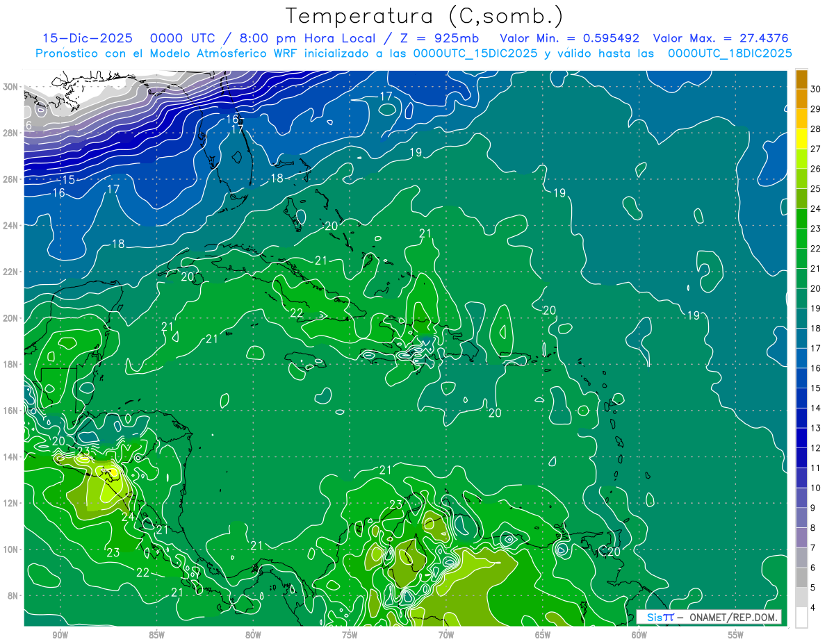Click the '90W' longitude label
The width and height of the screenshot is (834, 644).
tap(60, 635)
